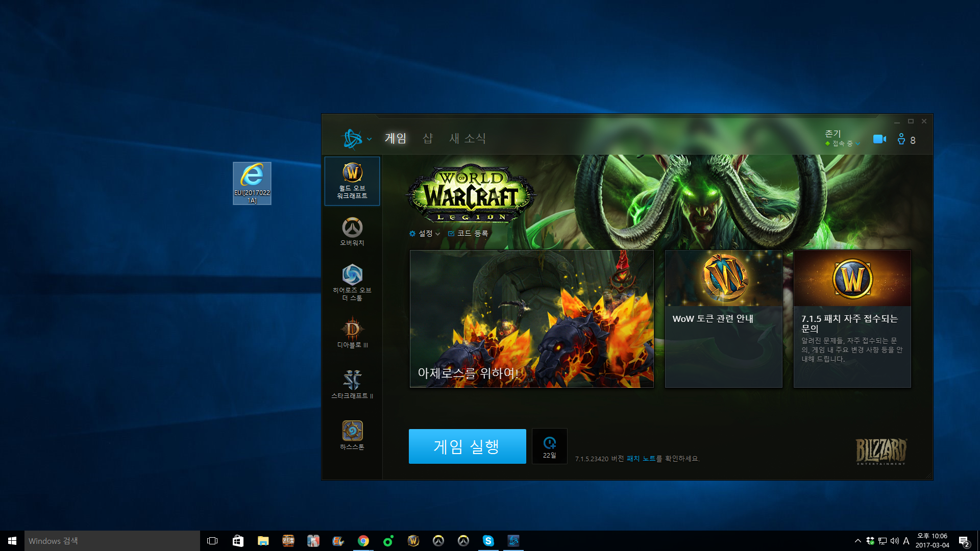Switch to Skype on the taskbar

(x=488, y=541)
